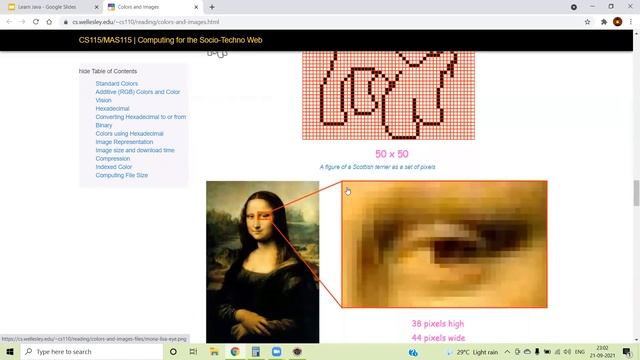Screen dimensions: 640x360
Task: Jump to the Hexadecimal section
Action: pos(112,109)
